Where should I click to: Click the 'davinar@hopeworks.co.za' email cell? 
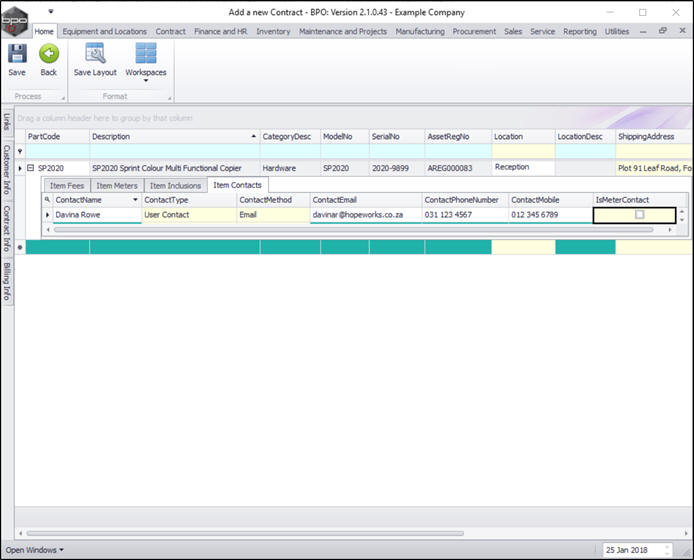366,215
